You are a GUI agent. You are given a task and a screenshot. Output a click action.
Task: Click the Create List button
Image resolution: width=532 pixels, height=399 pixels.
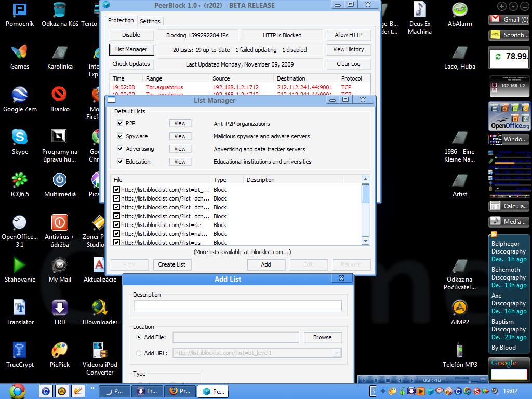(172, 264)
